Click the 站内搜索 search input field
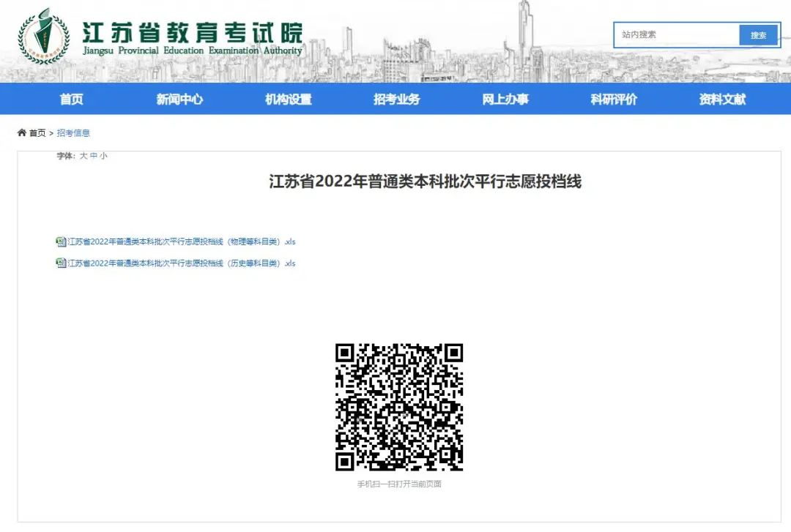Image resolution: width=791 pixels, height=532 pixels. pyautogui.click(x=677, y=35)
